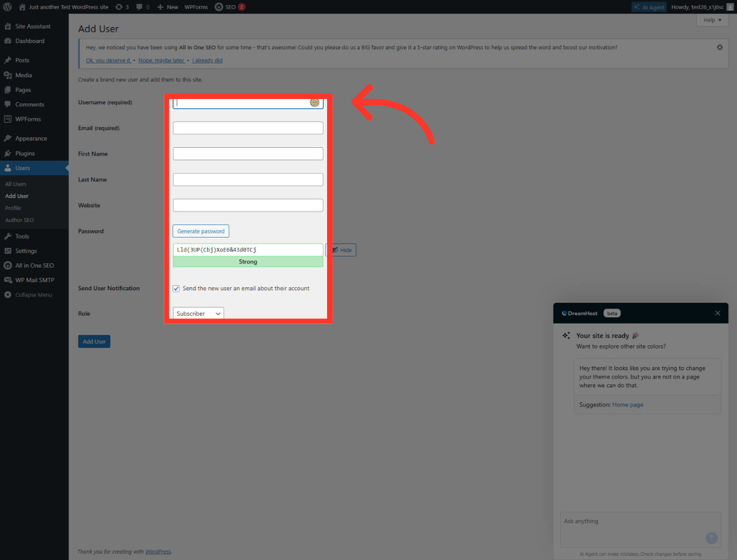Close the DreamHost assistant panel
The image size is (737, 560).
point(718,313)
